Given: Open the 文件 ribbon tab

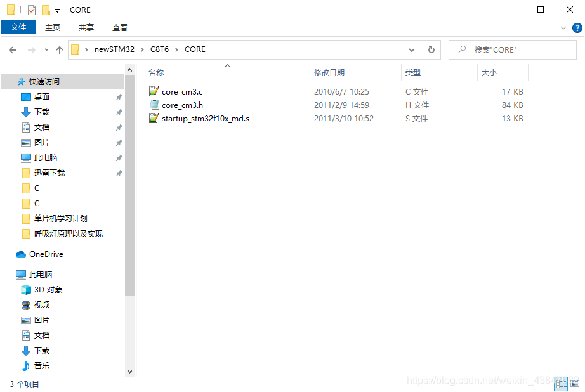Looking at the screenshot, I should click(18, 27).
